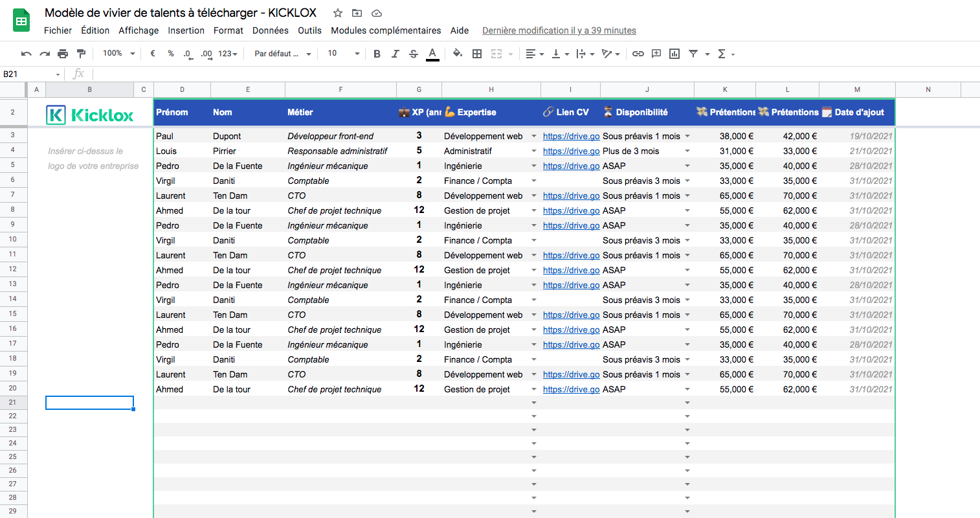980x518 pixels.
Task: Toggle italic formatting
Action: tap(395, 54)
